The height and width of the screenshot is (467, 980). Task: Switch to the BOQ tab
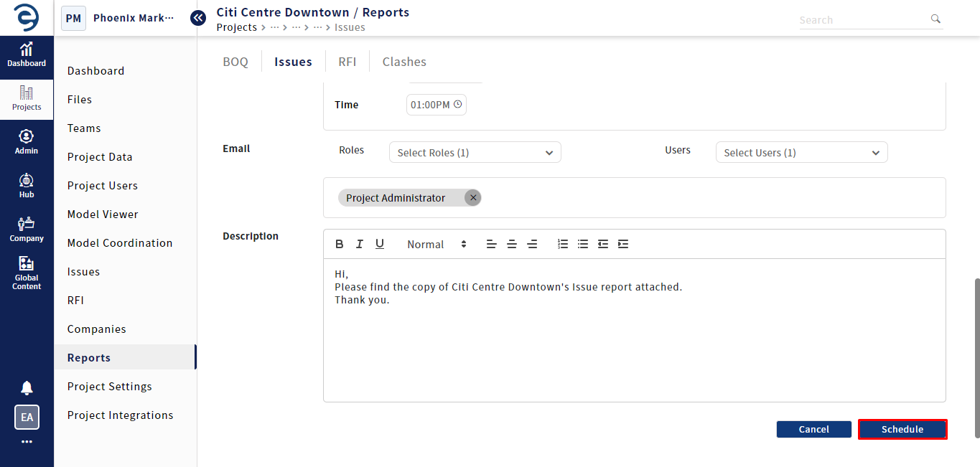[235, 62]
